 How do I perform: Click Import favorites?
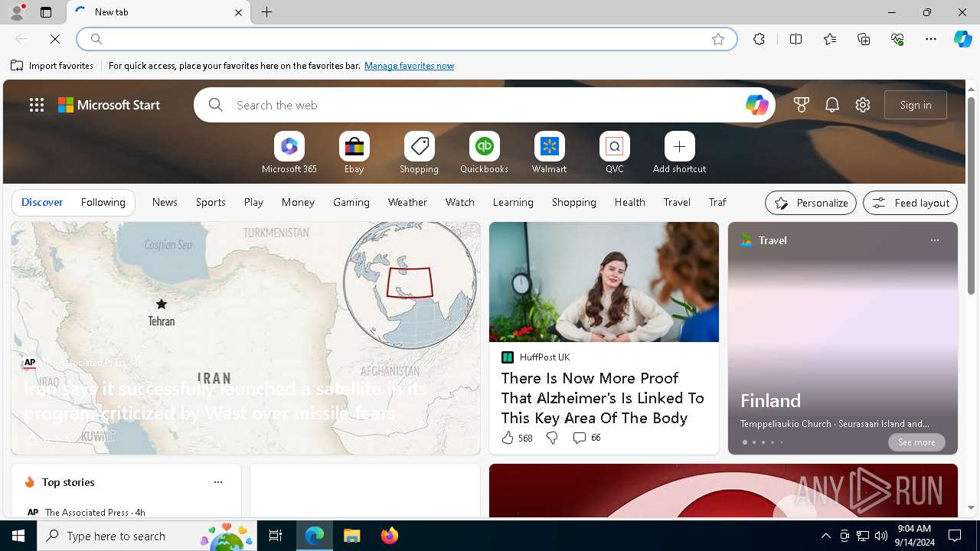(52, 66)
